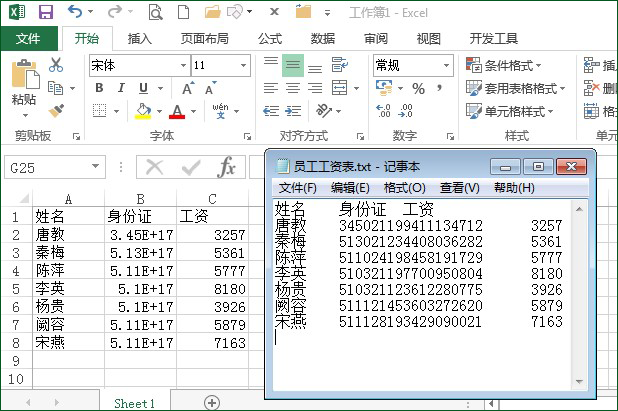Decrease decimal places
The image size is (618, 411).
(405, 111)
